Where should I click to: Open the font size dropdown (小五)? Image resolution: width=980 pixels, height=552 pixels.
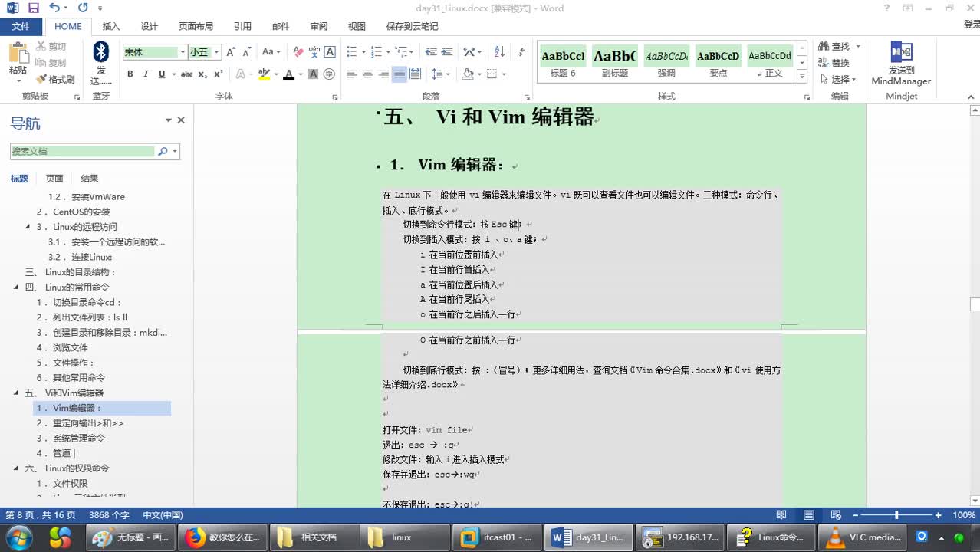click(216, 52)
